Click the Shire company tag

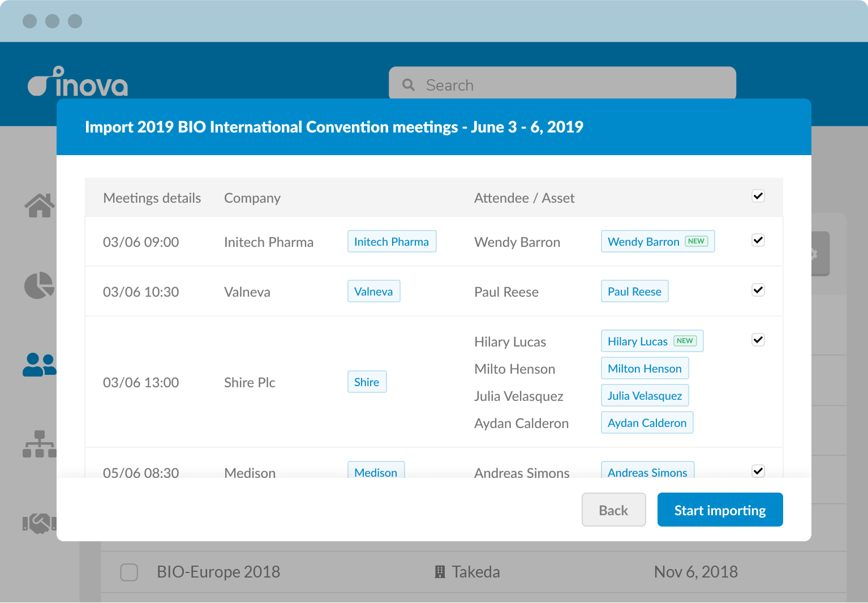point(367,382)
